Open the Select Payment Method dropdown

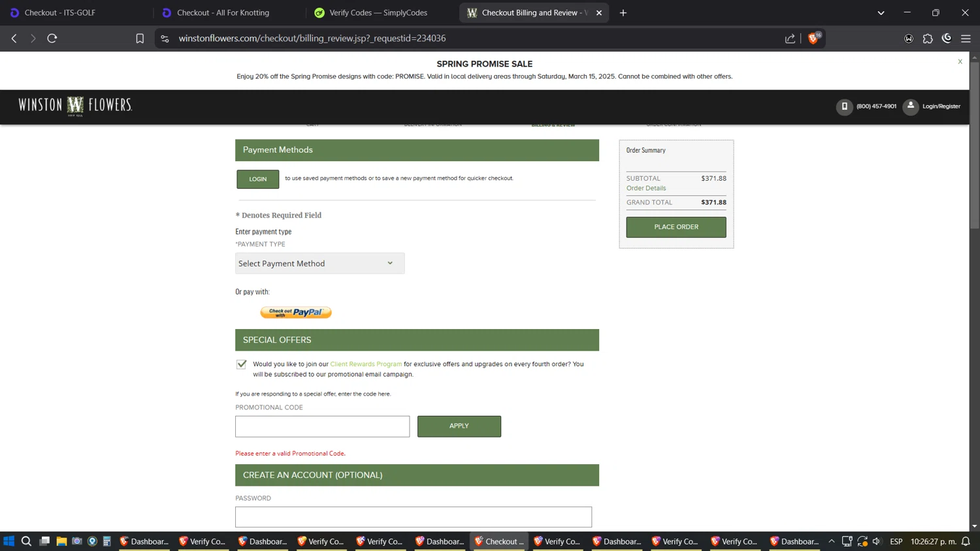click(x=319, y=263)
